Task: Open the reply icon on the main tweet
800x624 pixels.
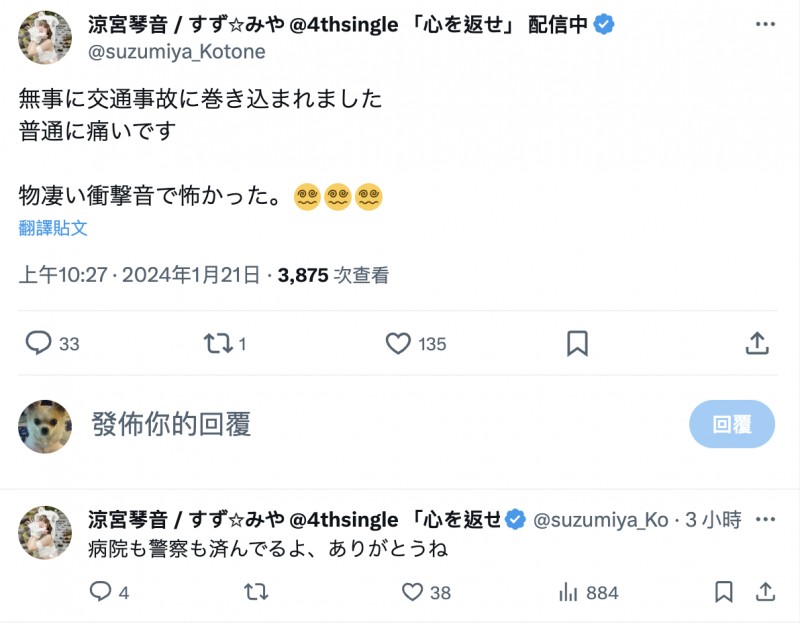Action: pyautogui.click(x=40, y=344)
